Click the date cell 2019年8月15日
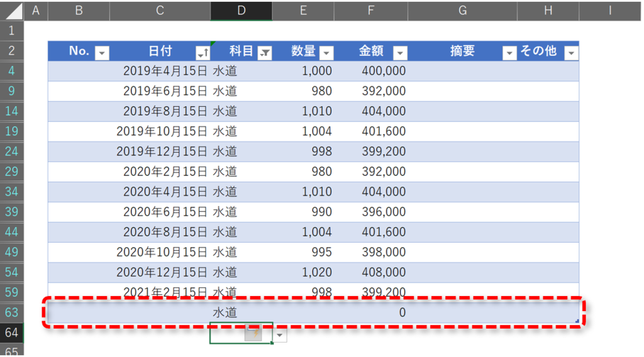Image resolution: width=644 pixels, height=357 pixels. pyautogui.click(x=160, y=111)
